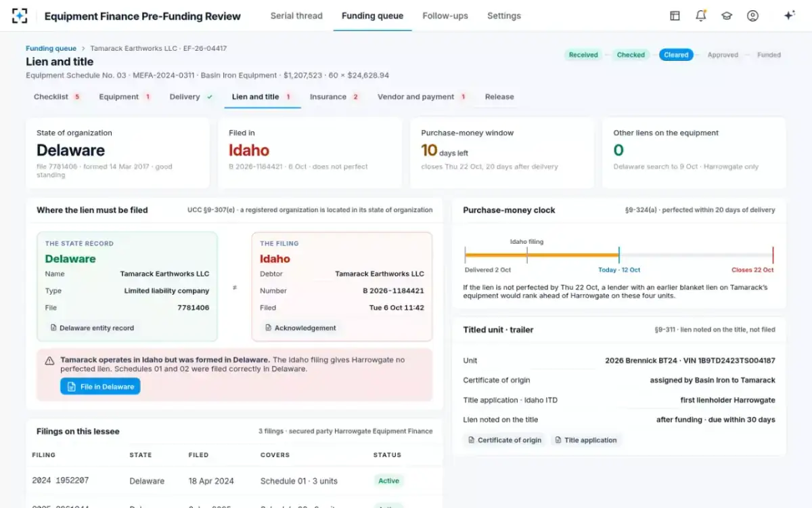Image resolution: width=812 pixels, height=508 pixels.
Task: Open the graduation cap help icon
Action: (x=727, y=16)
